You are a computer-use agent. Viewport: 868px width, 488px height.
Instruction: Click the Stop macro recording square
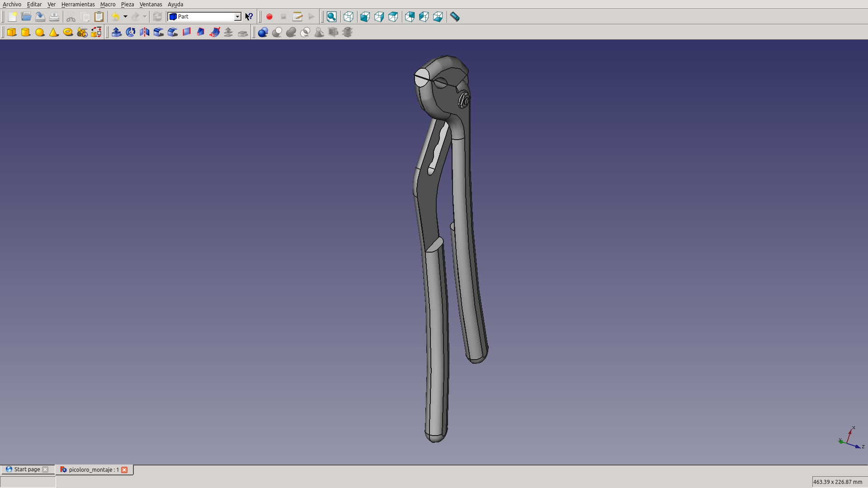[x=283, y=17]
